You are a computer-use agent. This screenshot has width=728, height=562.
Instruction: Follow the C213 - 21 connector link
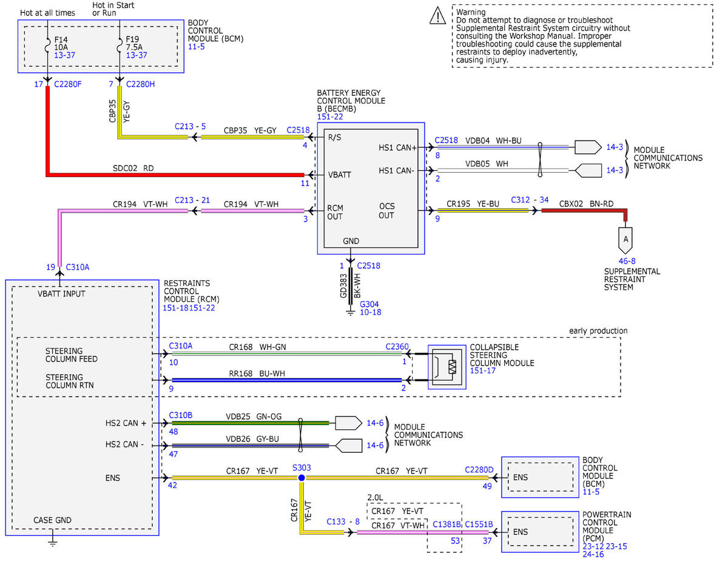click(192, 200)
